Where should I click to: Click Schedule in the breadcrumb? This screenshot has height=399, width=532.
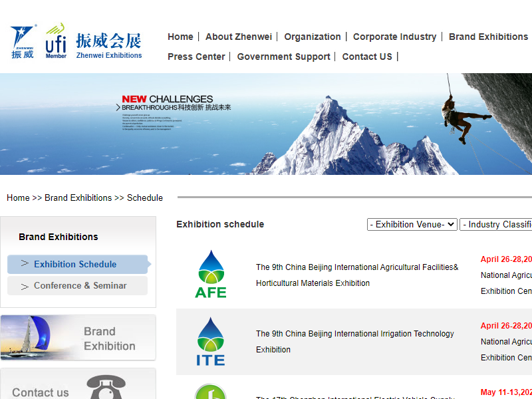[x=145, y=198]
